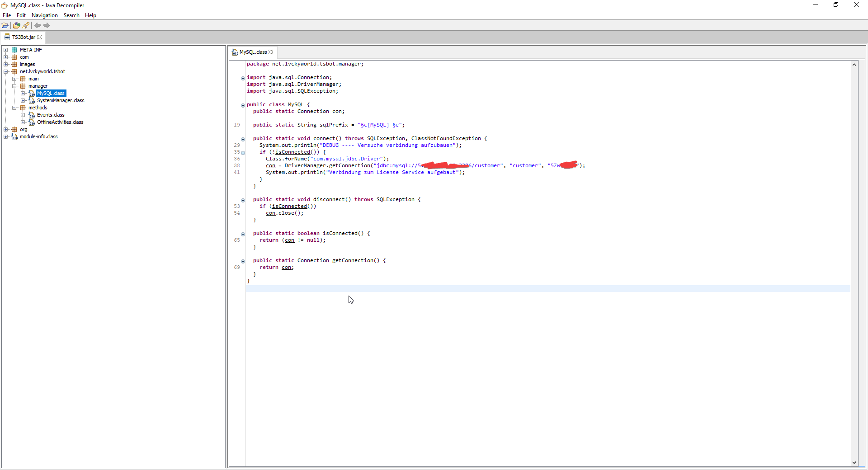Click the Search flashlight toolbar icon
The height and width of the screenshot is (470, 868).
tap(26, 26)
